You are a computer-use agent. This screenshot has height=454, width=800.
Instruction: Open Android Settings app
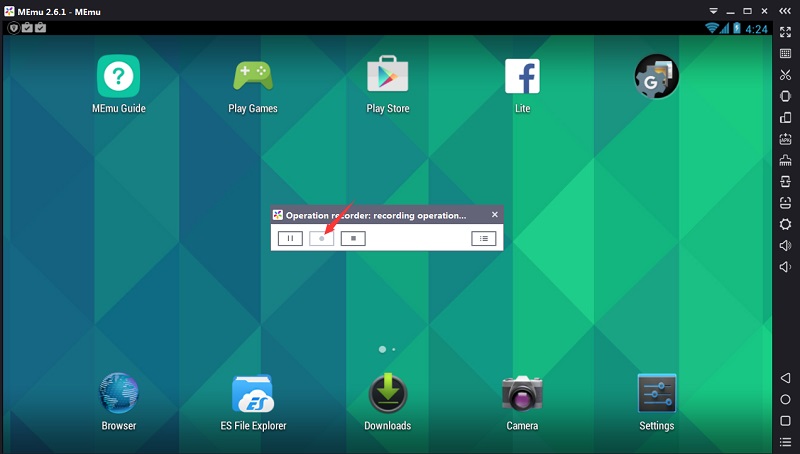coord(657,394)
